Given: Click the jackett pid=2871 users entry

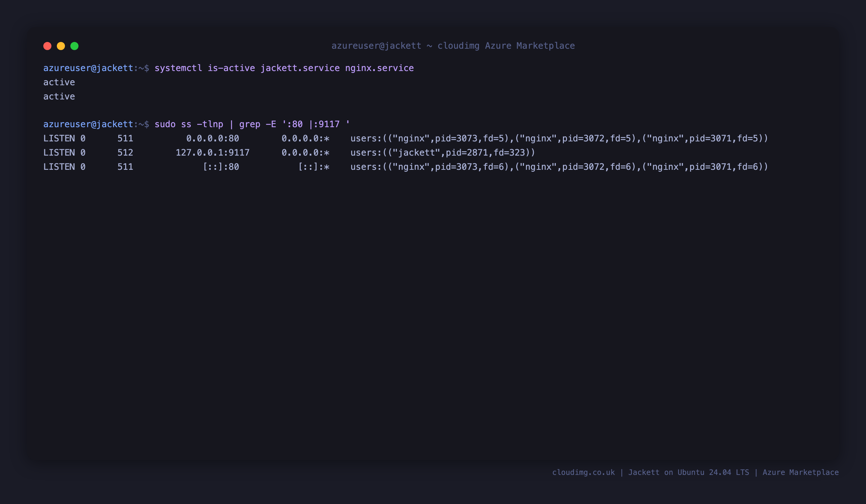Looking at the screenshot, I should [x=443, y=153].
